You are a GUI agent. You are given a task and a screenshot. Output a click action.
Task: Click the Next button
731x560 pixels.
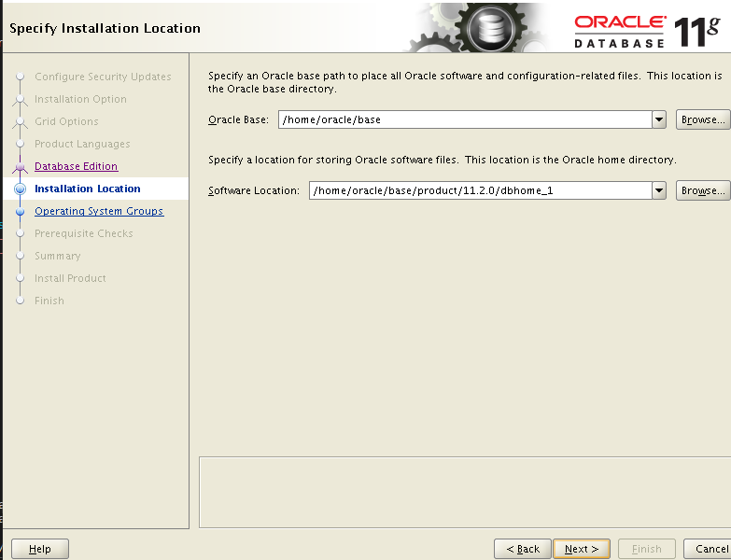(582, 549)
